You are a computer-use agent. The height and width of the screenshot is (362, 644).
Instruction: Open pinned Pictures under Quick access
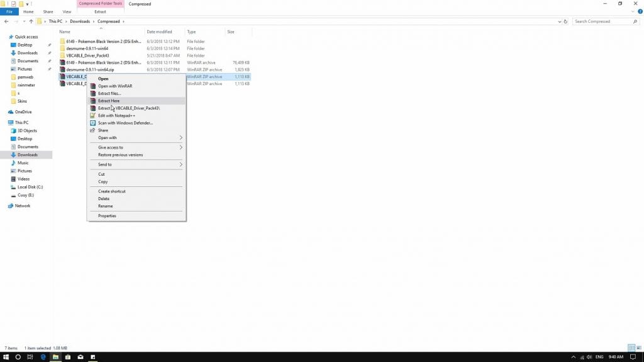25,69
